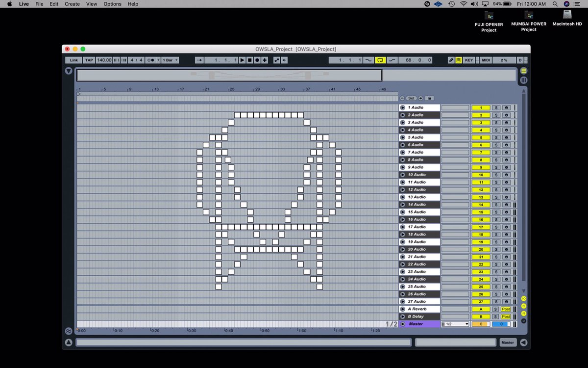Viewport: 588px width, 368px height.
Task: Click the Punch-In switch
Action: (368, 60)
